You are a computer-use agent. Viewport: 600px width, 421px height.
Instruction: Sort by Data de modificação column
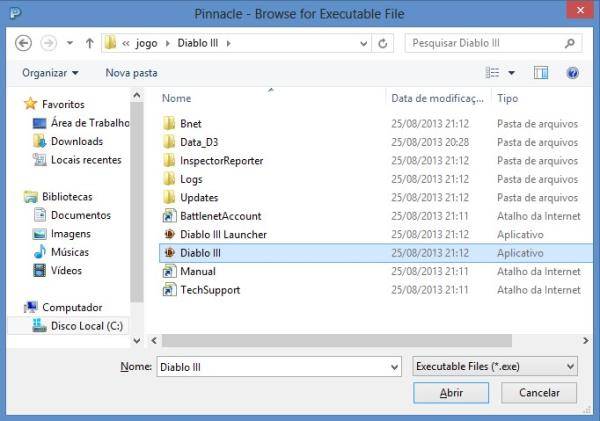(437, 98)
